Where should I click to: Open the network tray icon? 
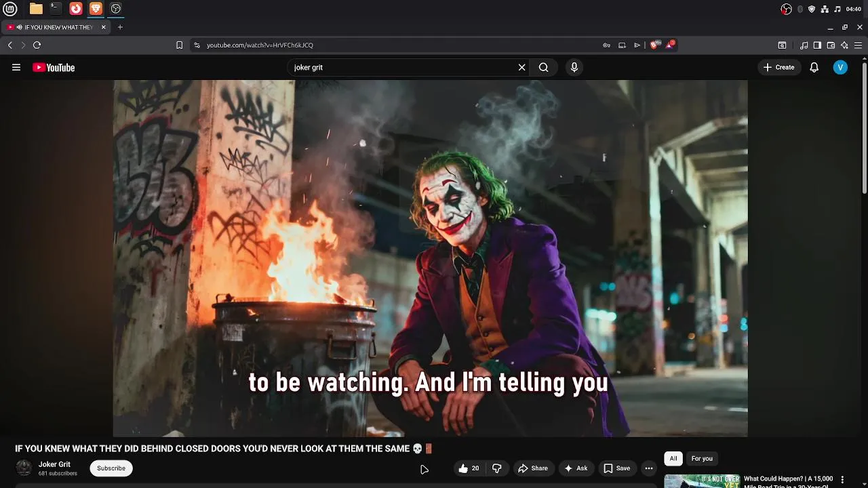(825, 9)
